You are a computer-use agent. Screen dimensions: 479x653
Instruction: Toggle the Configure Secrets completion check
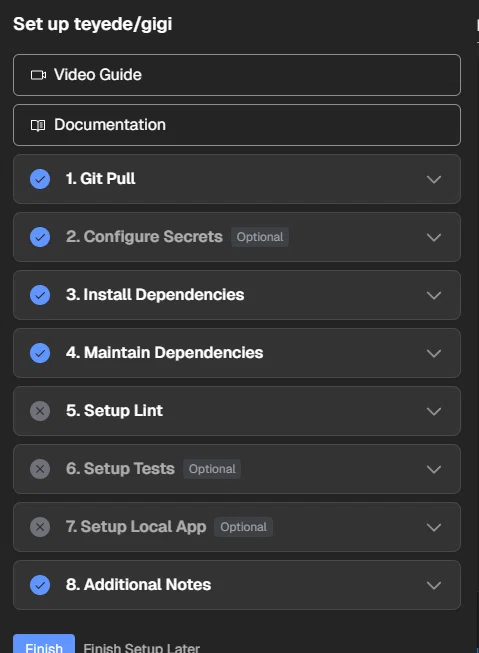point(40,237)
